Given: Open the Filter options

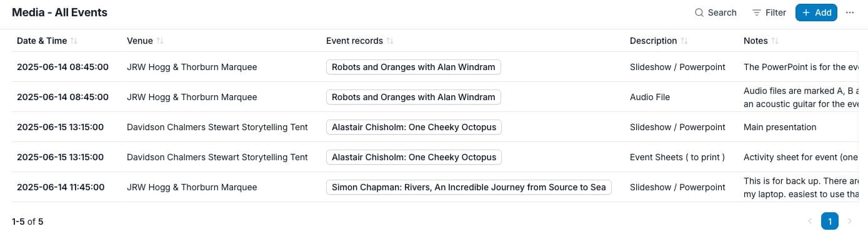Looking at the screenshot, I should (x=769, y=13).
